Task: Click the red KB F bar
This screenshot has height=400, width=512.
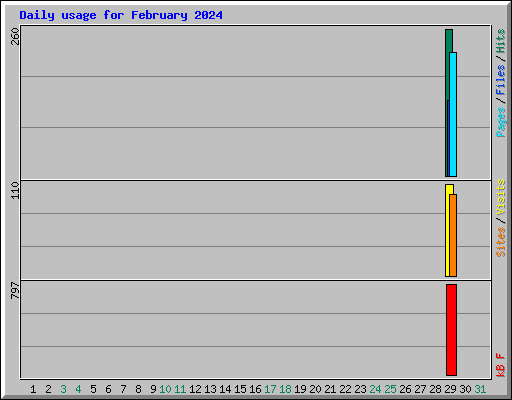Action: (x=451, y=330)
